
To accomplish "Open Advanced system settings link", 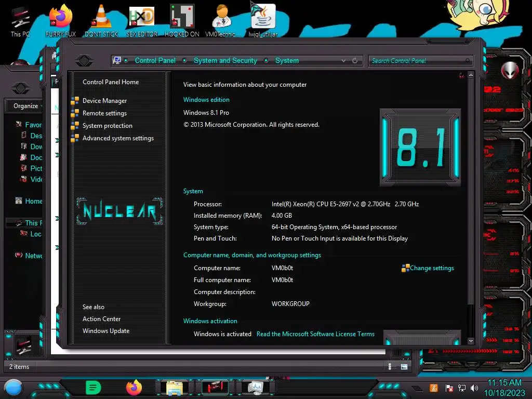I will coord(118,138).
